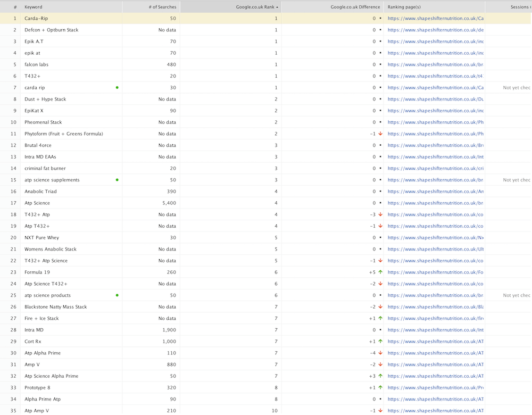Click red down arrow in Atp Alpha Prime row
Screen dimensions: 532x415
[380, 353]
